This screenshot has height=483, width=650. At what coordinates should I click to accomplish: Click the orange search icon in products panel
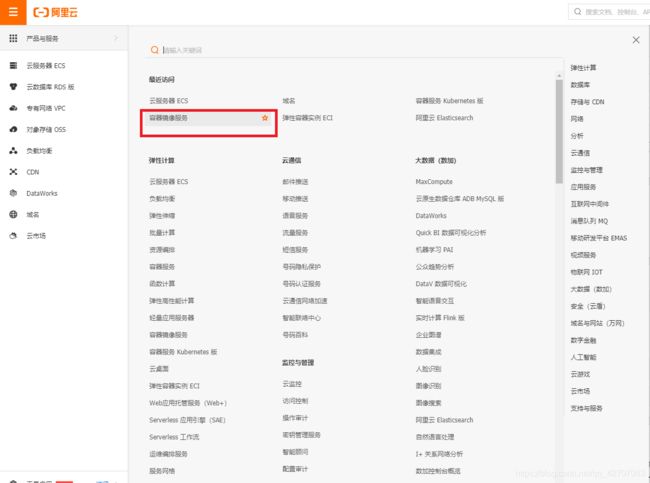pyautogui.click(x=155, y=50)
